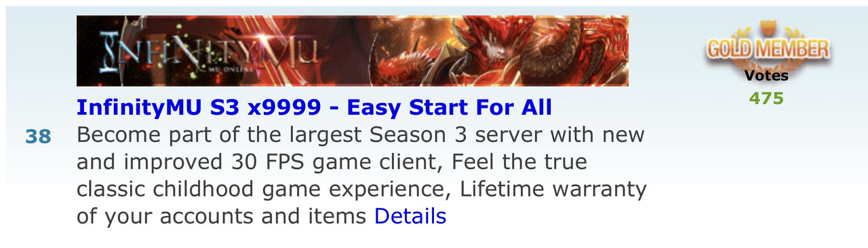
Task: Select the shield icon above Gold Member
Action: pyautogui.click(x=768, y=28)
